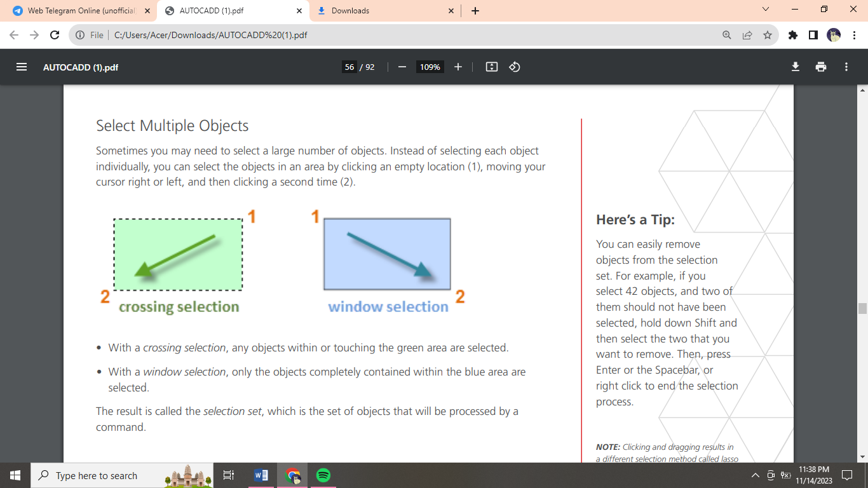This screenshot has height=488, width=868.
Task: Click the Here's a Tip: heading
Action: click(x=635, y=220)
